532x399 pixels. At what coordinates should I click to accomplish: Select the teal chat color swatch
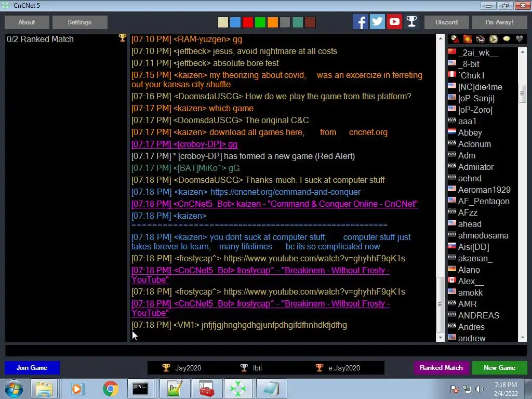pyautogui.click(x=298, y=22)
